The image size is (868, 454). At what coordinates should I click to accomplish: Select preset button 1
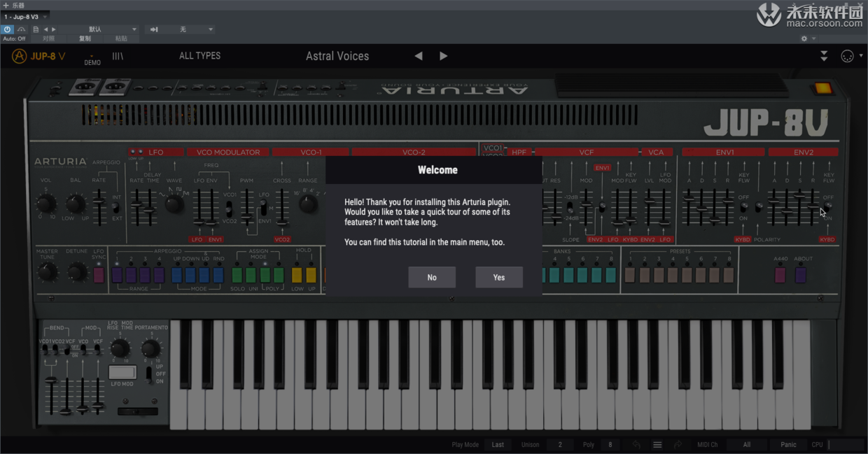(x=630, y=275)
